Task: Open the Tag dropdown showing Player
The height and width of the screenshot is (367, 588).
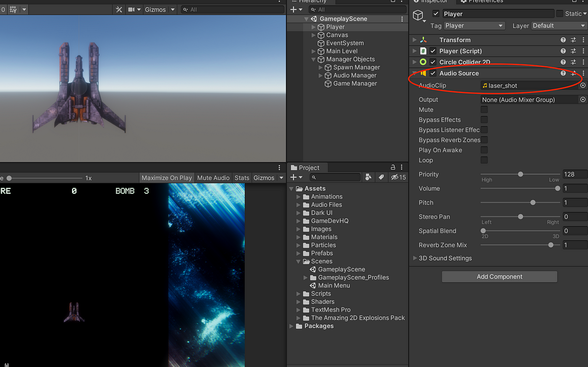Action: pos(474,25)
